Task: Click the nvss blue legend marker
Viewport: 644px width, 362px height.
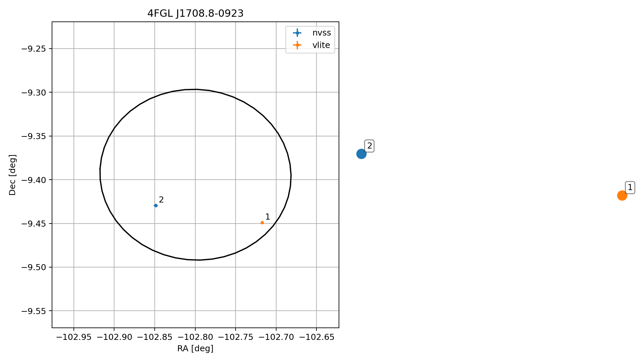Action: tap(297, 33)
